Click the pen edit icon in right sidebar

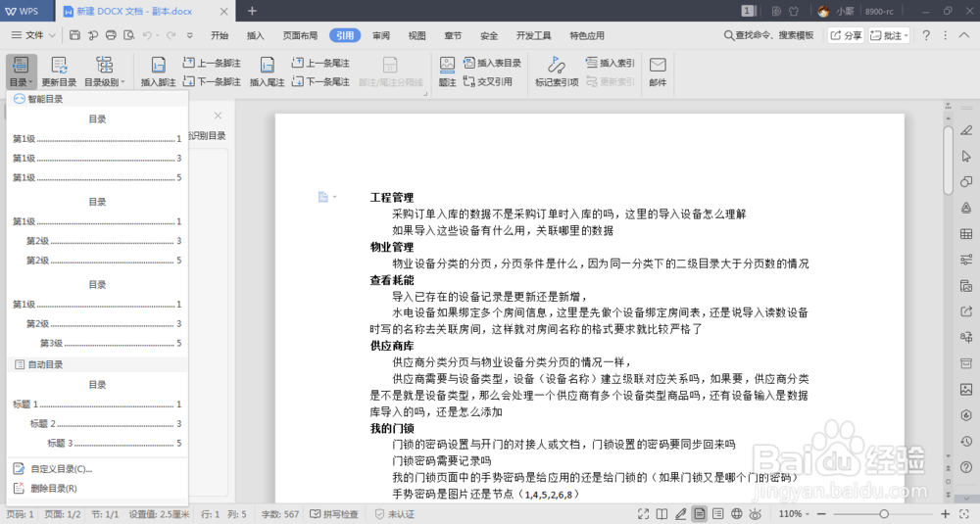(x=966, y=130)
